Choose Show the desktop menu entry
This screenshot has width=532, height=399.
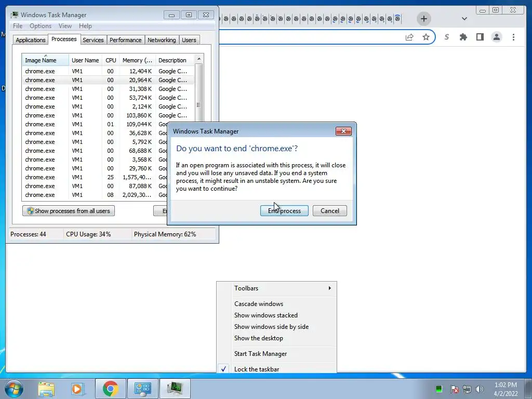click(x=276, y=338)
